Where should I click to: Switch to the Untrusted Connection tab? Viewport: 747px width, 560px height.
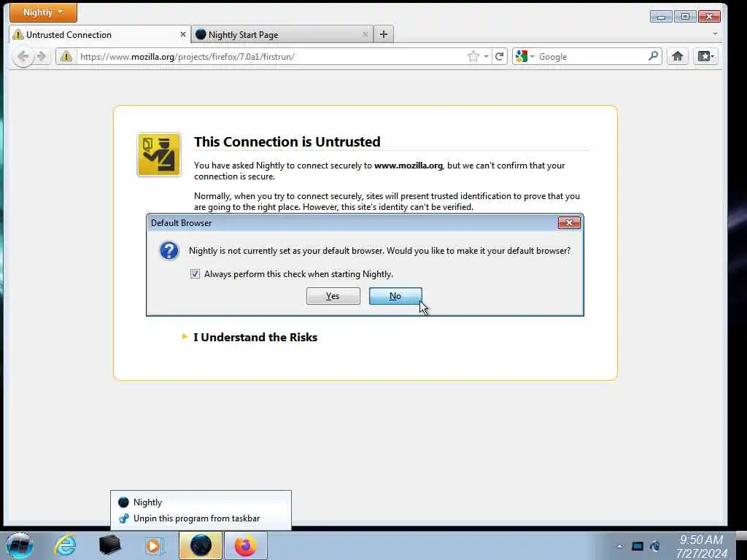click(99, 34)
